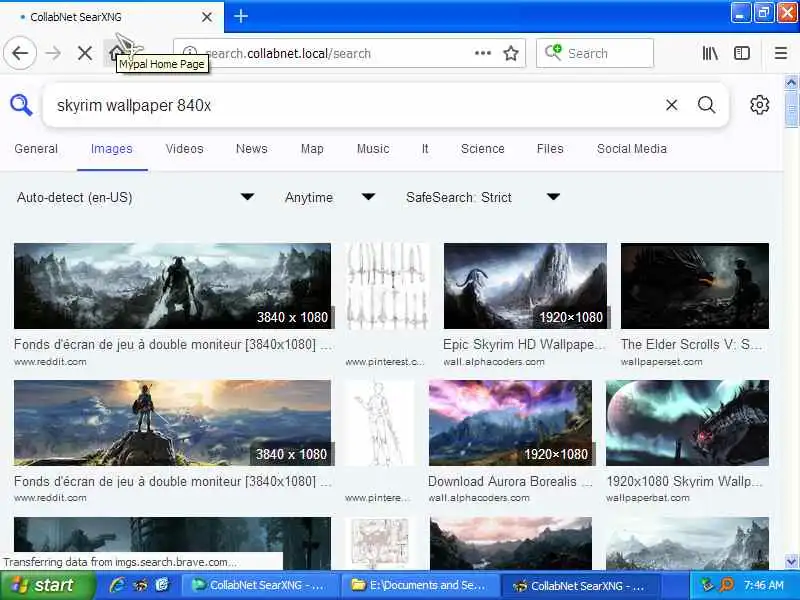Open the News tab

click(252, 149)
